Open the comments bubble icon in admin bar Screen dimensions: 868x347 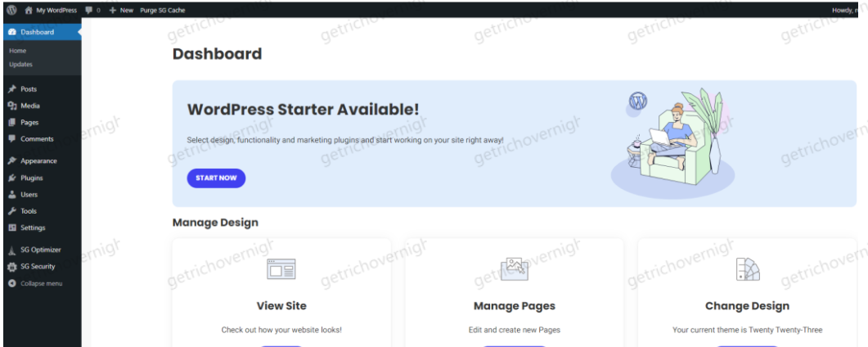click(90, 10)
